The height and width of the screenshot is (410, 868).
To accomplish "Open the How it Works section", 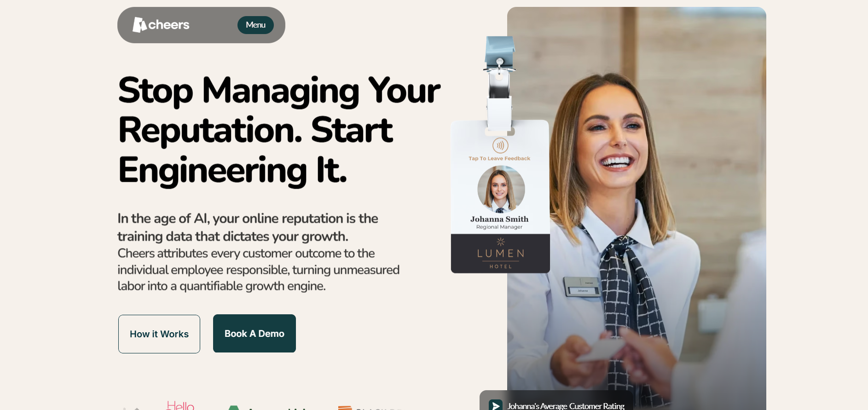I will pos(159,334).
